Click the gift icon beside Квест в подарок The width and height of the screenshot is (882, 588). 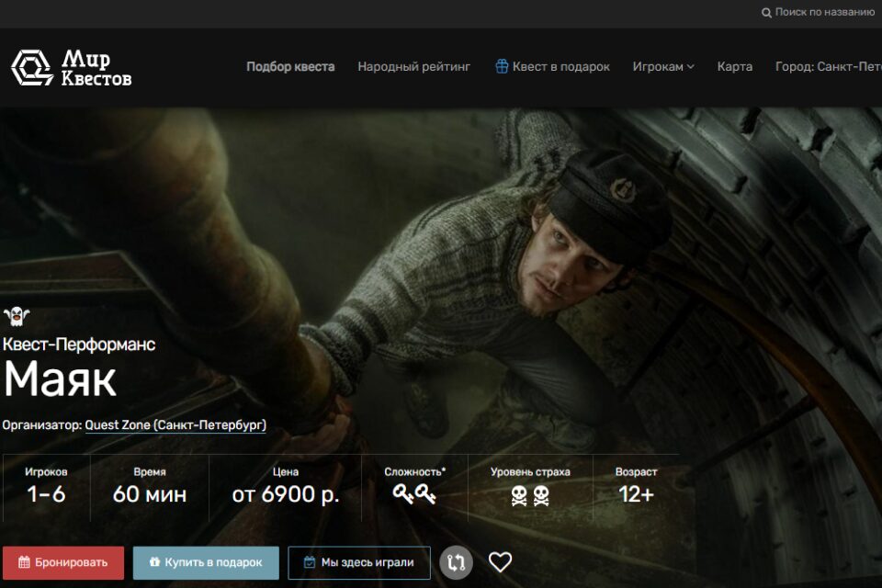[502, 66]
